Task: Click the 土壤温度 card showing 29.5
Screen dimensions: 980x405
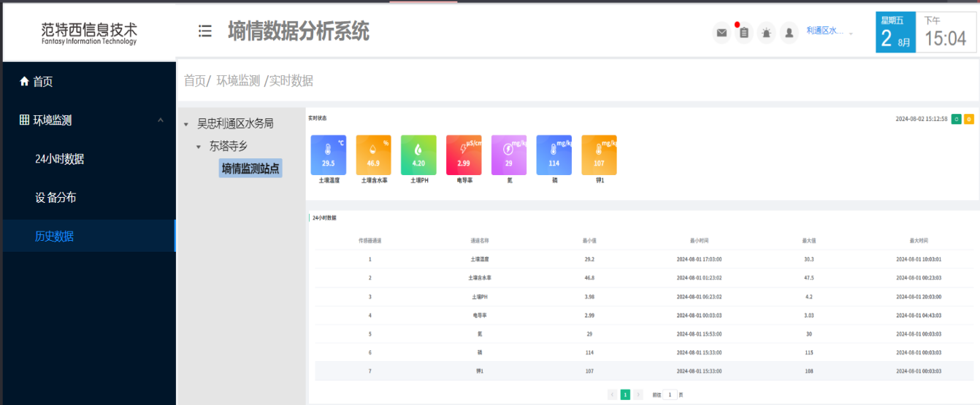Action: click(x=329, y=155)
